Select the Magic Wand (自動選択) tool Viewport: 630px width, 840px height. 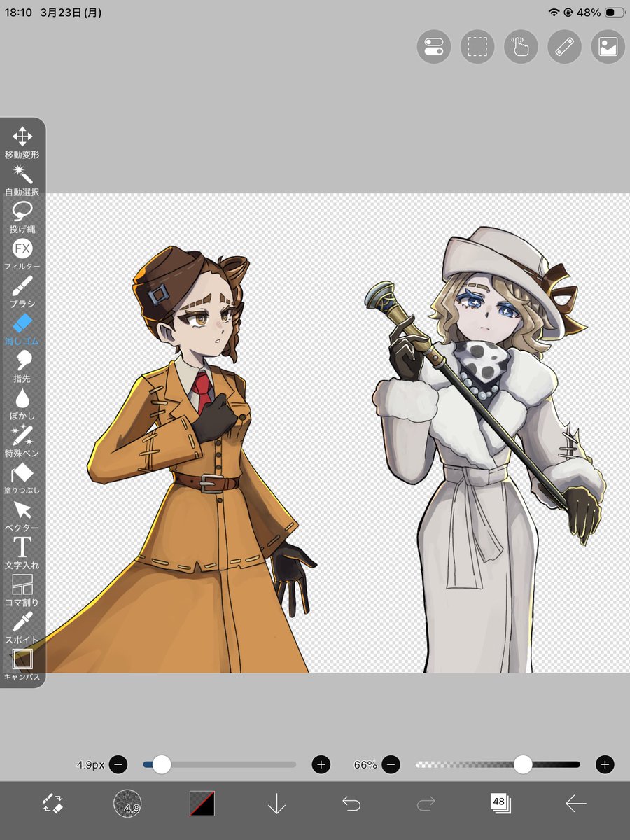point(22,180)
